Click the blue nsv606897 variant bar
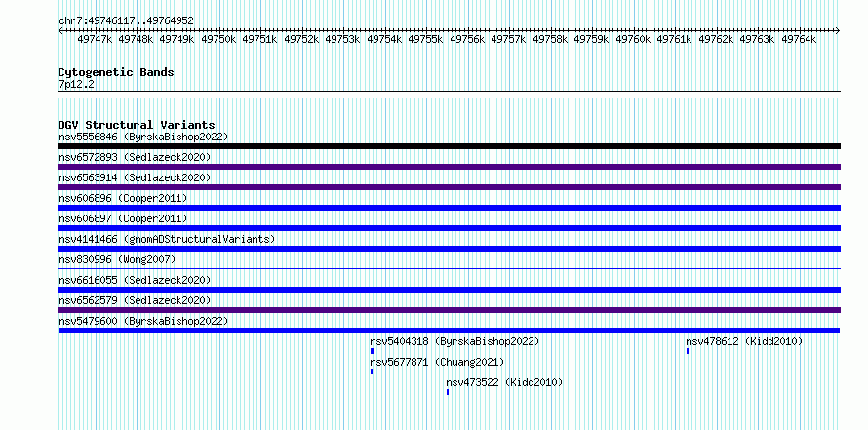 [449, 228]
